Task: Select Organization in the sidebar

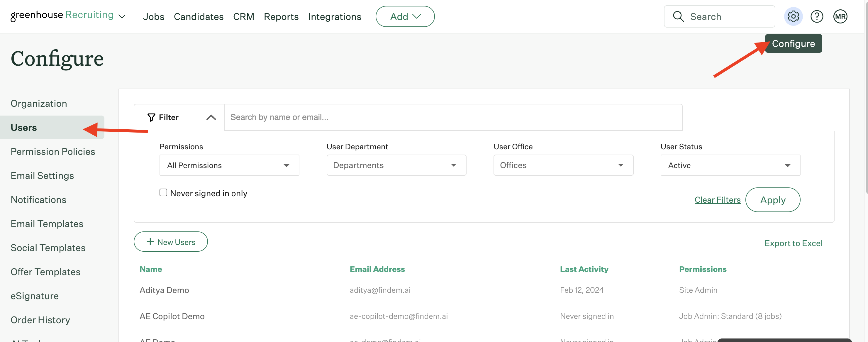Action: (39, 104)
